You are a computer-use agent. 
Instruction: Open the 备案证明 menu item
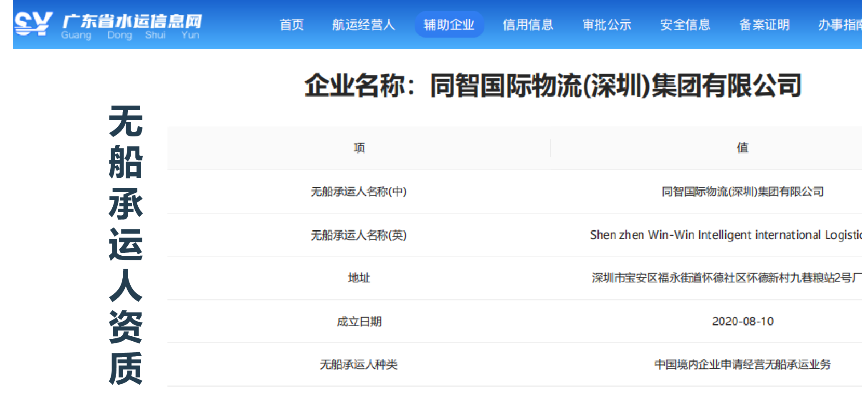coord(764,25)
